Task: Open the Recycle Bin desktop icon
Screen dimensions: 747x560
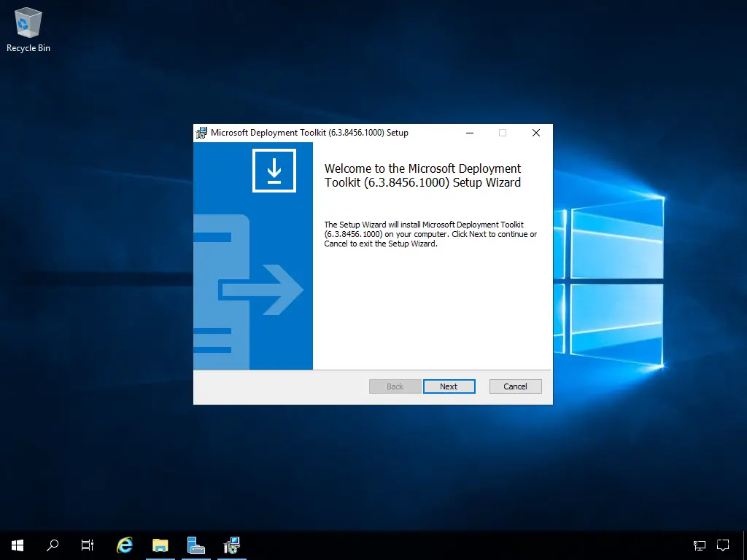Action: click(28, 29)
